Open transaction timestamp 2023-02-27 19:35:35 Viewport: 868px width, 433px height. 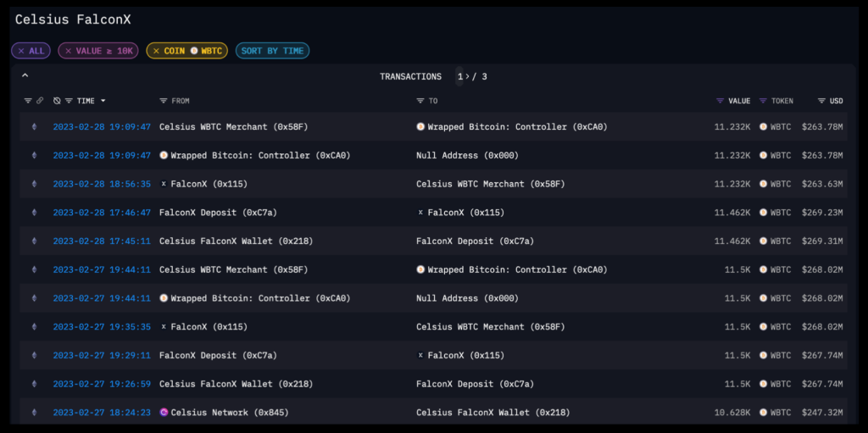tap(102, 327)
